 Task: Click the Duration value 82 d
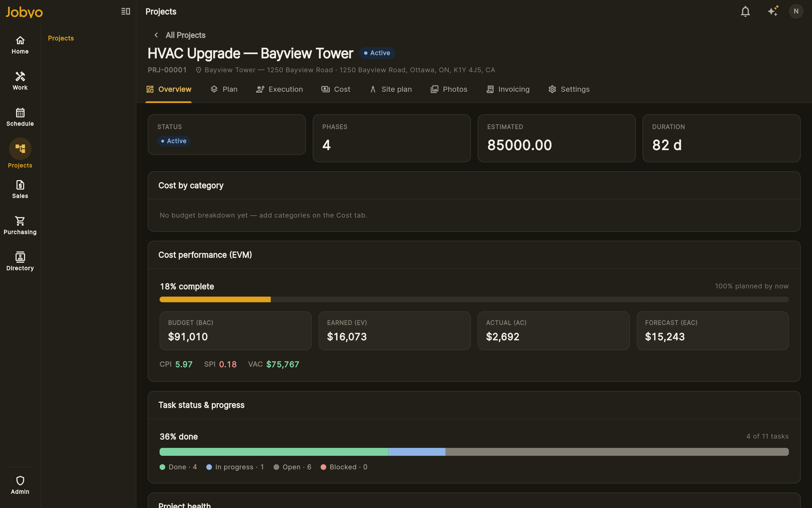[x=667, y=145]
